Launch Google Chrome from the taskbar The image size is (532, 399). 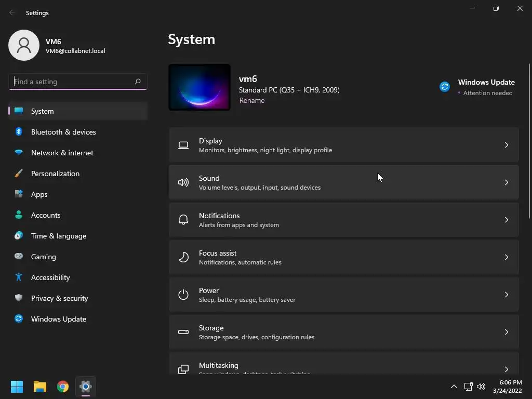point(63,387)
